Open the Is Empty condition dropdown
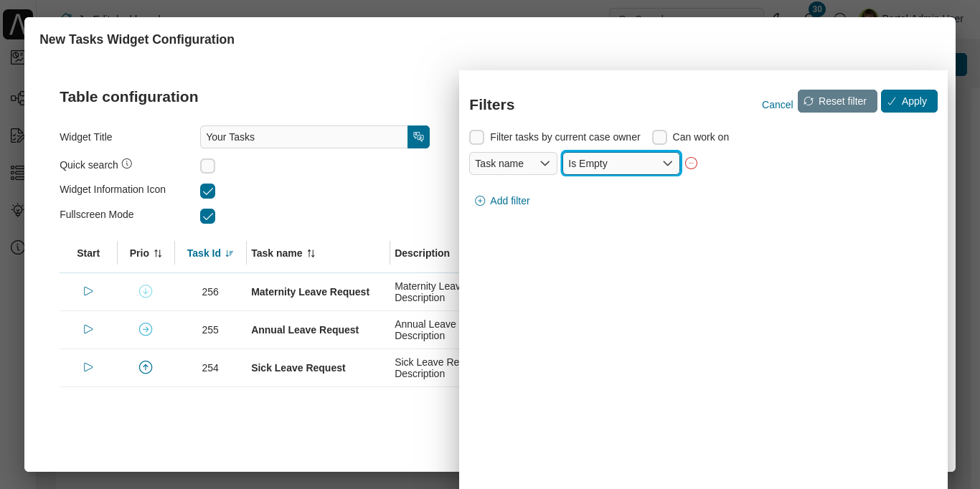Screen dimensions: 980x489 point(621,163)
